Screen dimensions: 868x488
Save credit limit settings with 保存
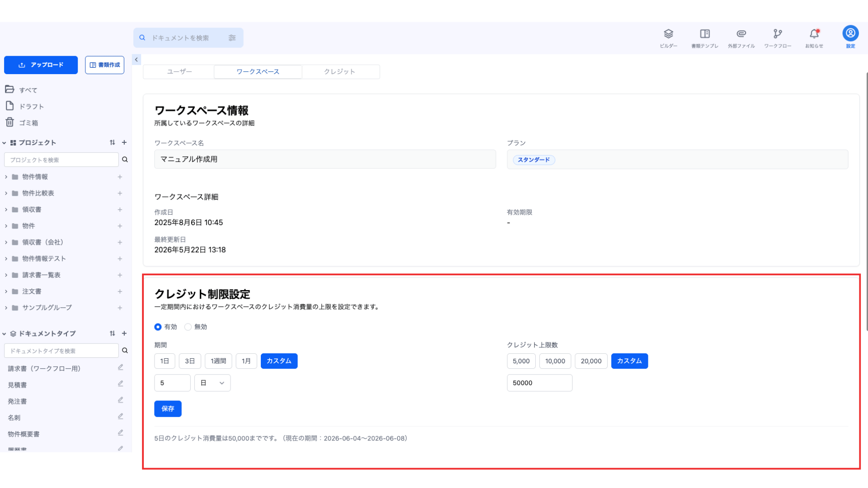tap(168, 409)
